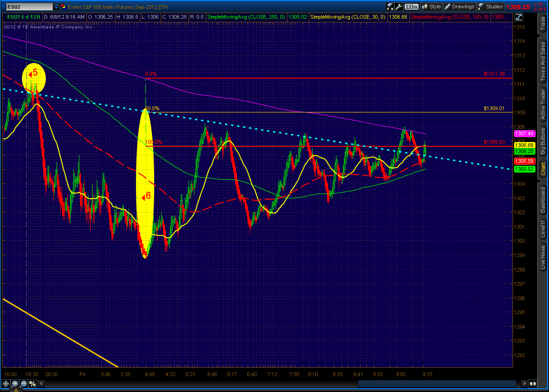Click the SimpleMovingAvg (CLOSE, 150, 0) label
This screenshot has height=392, width=549.
(450, 17)
